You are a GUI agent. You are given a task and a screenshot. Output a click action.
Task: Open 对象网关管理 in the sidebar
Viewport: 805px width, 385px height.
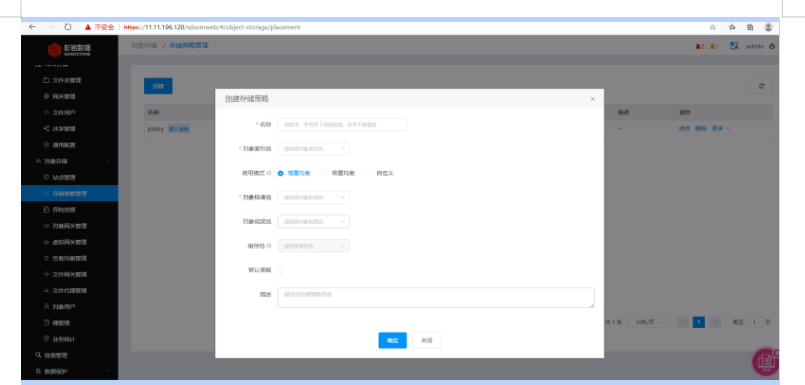[x=65, y=226]
